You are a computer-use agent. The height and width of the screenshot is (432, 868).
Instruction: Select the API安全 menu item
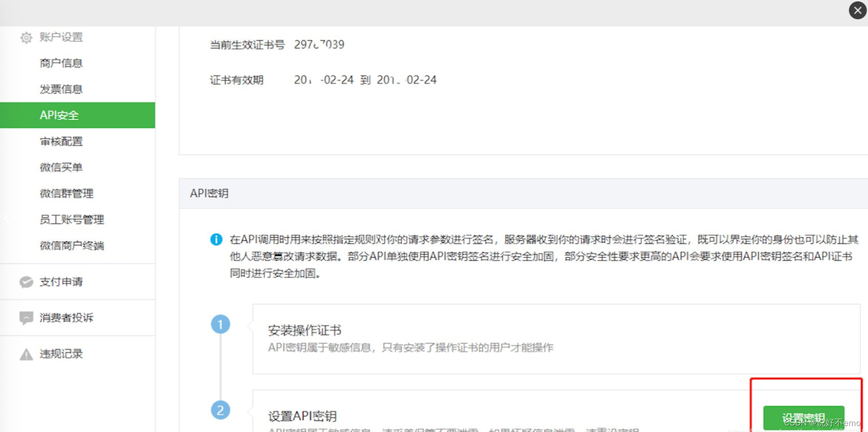click(77, 115)
